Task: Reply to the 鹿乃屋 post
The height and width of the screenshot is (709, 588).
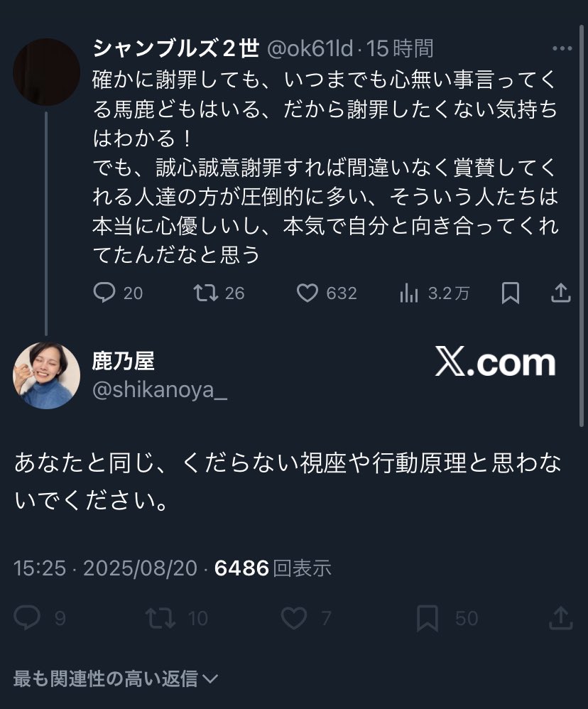Action: 28,618
